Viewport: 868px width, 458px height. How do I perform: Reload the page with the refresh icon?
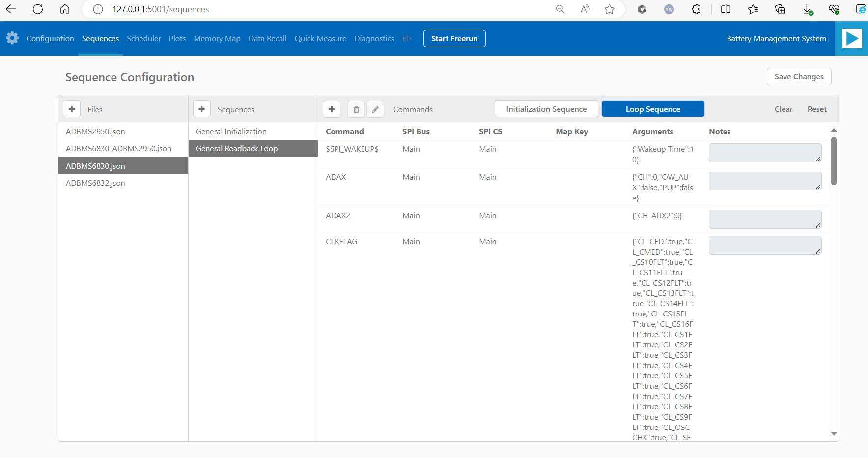coord(37,9)
